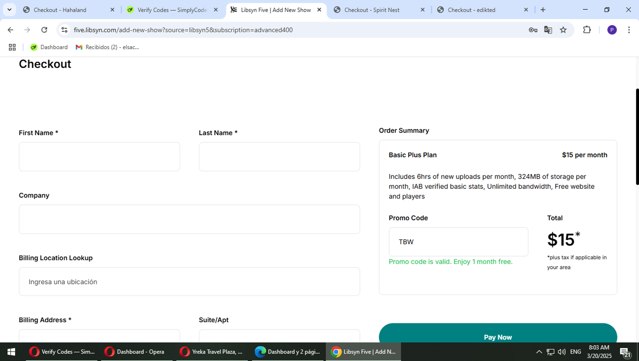Focus the First Name field
639x361 pixels.
click(x=99, y=157)
